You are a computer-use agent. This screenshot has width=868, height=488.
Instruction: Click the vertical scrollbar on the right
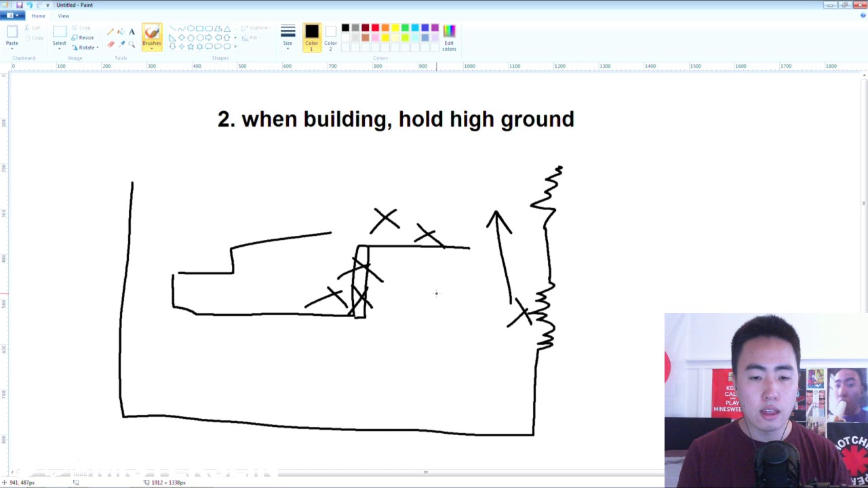click(864, 203)
